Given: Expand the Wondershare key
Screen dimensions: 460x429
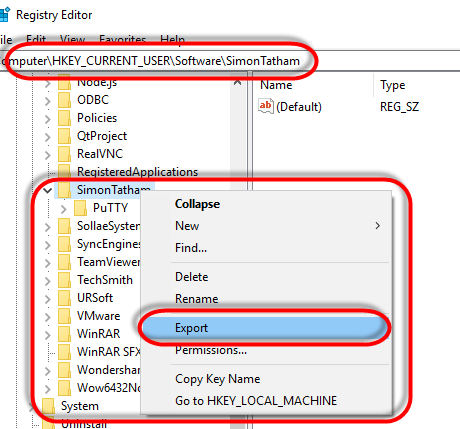Looking at the screenshot, I should tap(48, 371).
